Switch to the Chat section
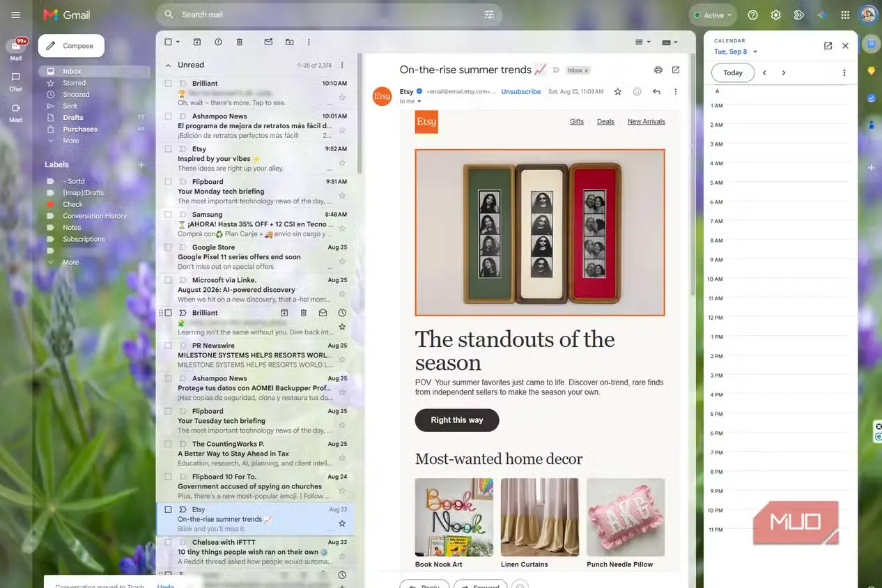Viewport: 882px width, 588px height. tap(16, 82)
